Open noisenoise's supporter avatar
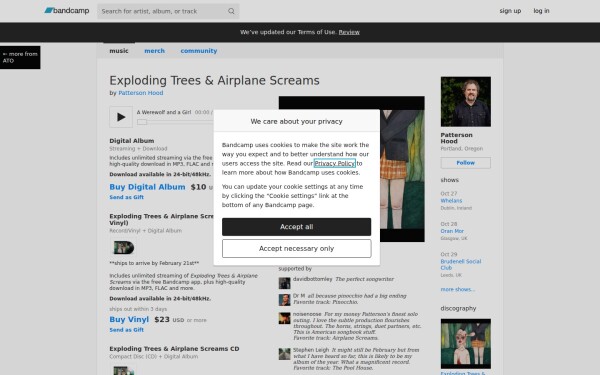This screenshot has height=375, width=600. (284, 318)
